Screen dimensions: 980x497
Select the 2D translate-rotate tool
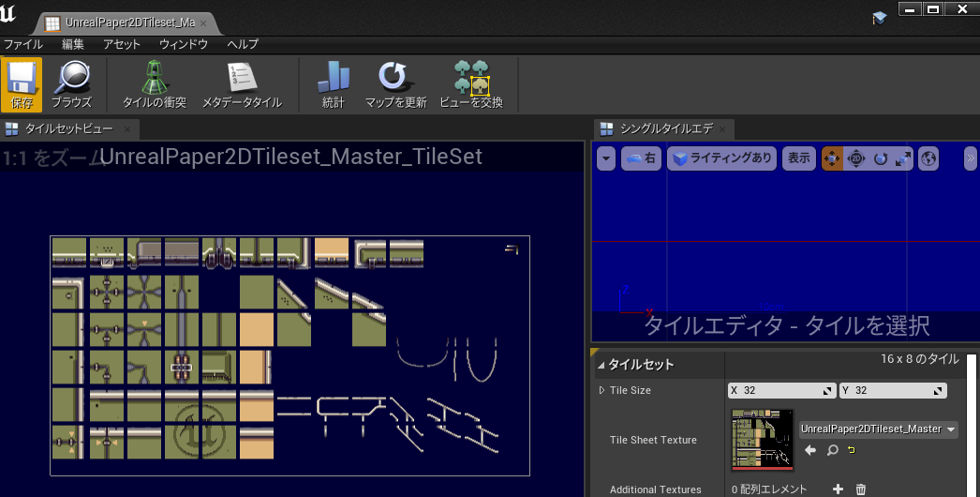point(855,159)
